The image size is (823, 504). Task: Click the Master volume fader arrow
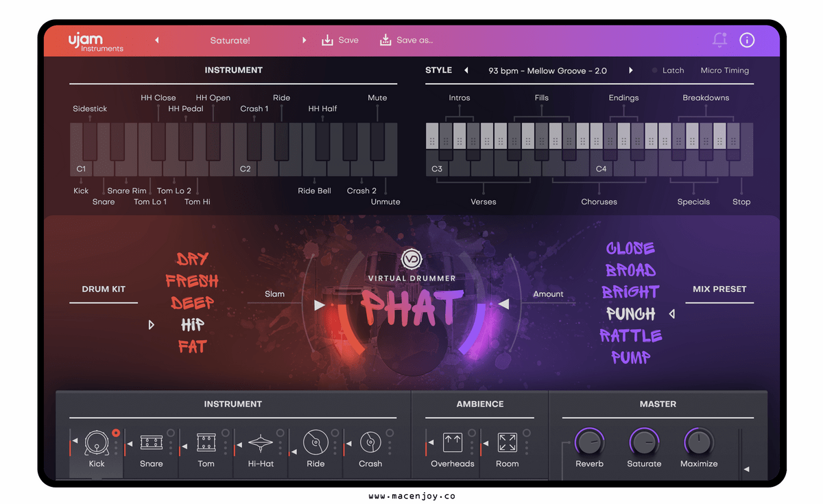(747, 470)
